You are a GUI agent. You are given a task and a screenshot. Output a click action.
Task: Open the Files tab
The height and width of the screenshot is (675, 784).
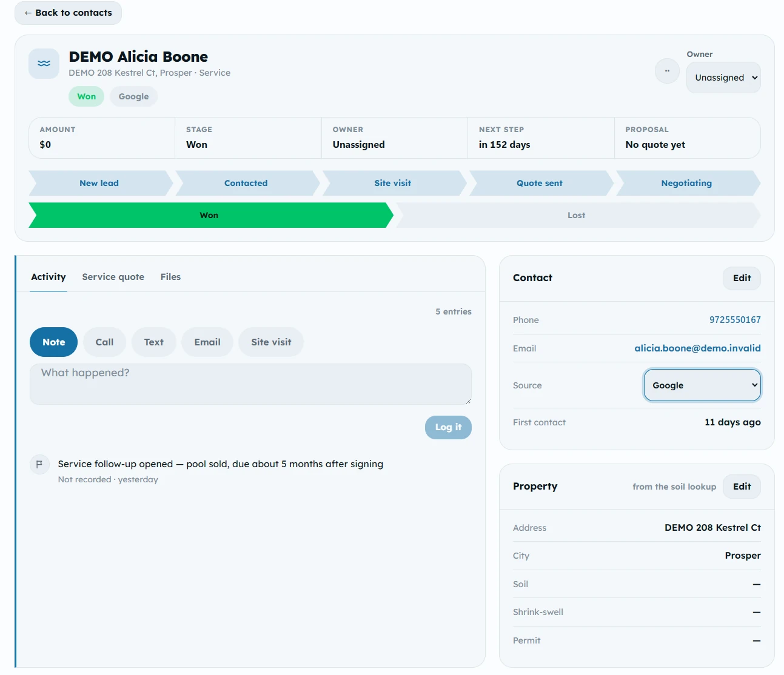(170, 277)
